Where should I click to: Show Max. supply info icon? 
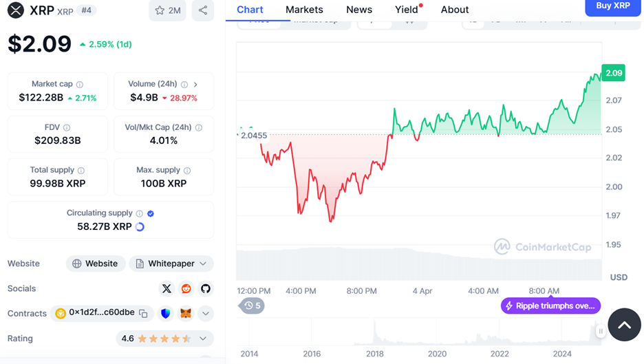(x=187, y=170)
